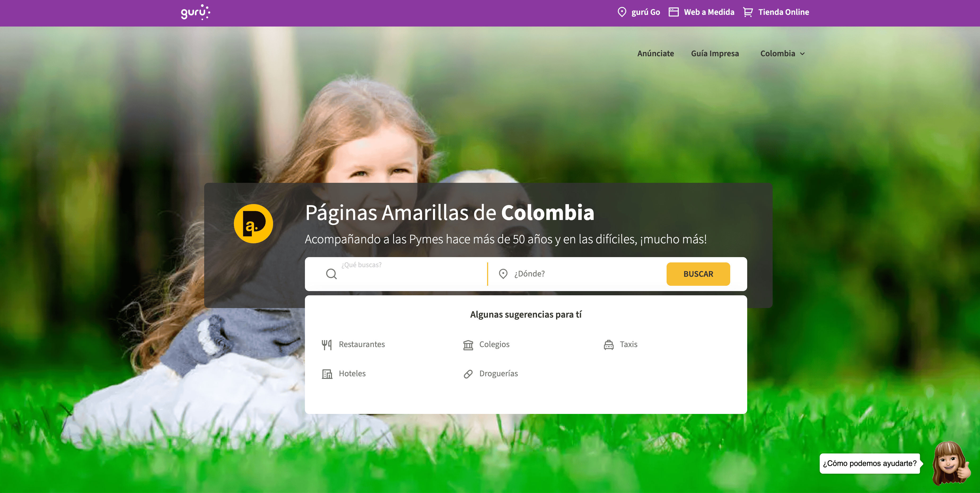Click the gurú Go location pin icon
This screenshot has width=980, height=493.
coord(622,12)
